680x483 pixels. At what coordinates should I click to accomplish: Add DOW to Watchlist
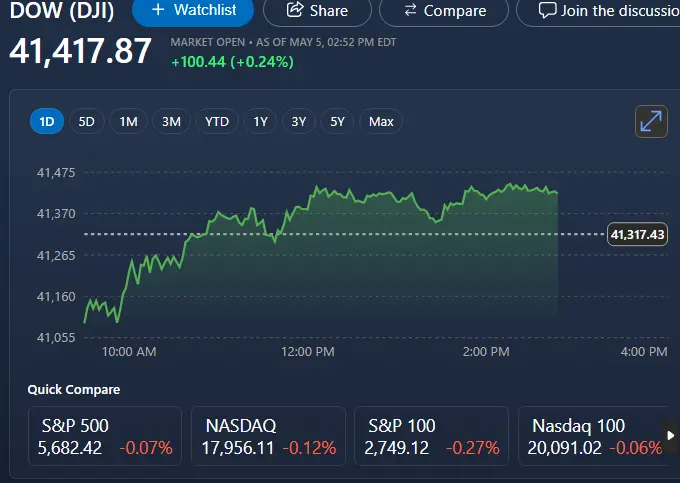coord(192,11)
